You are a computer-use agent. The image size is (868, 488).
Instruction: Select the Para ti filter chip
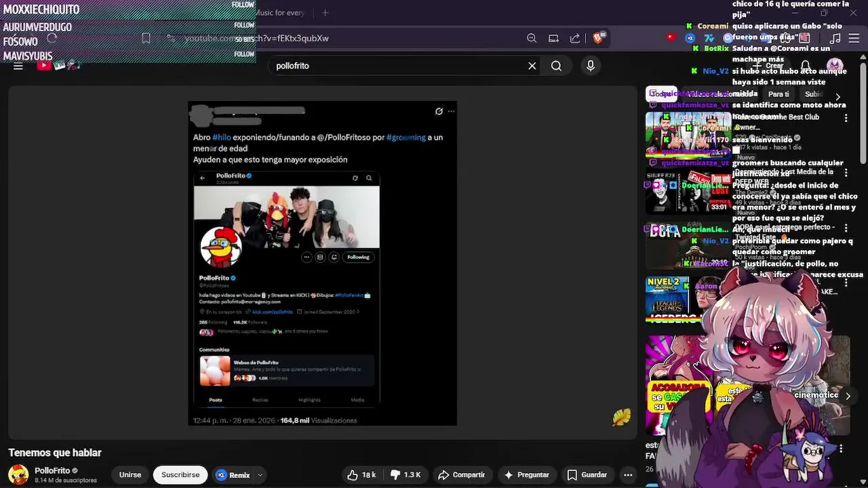click(778, 94)
